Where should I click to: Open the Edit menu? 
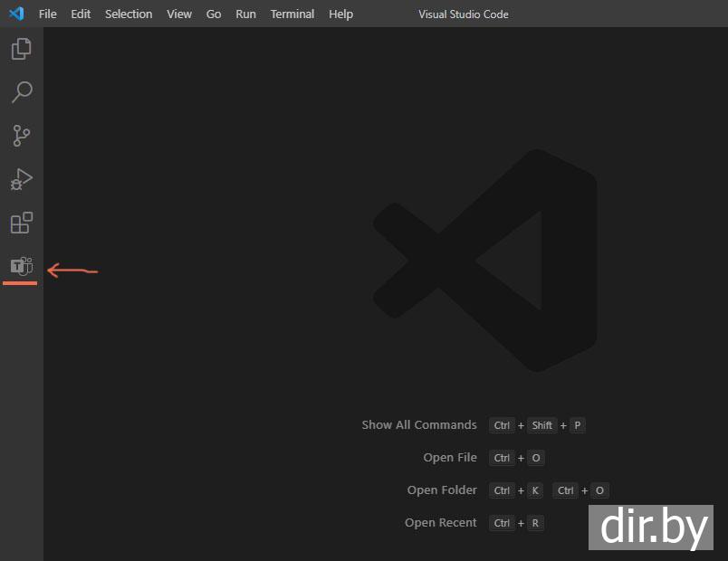pos(81,14)
